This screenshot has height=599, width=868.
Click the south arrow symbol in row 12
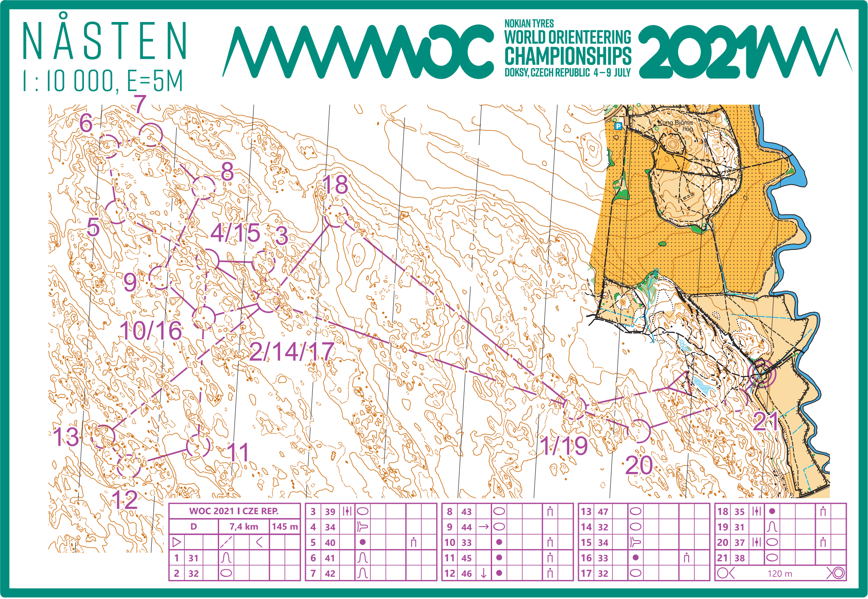coord(484,573)
